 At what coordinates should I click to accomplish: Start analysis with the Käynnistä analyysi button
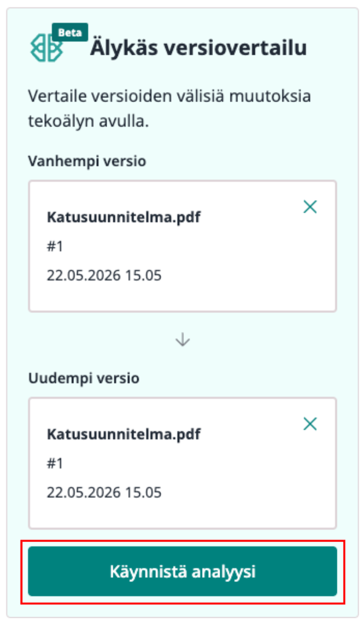[x=182, y=571]
